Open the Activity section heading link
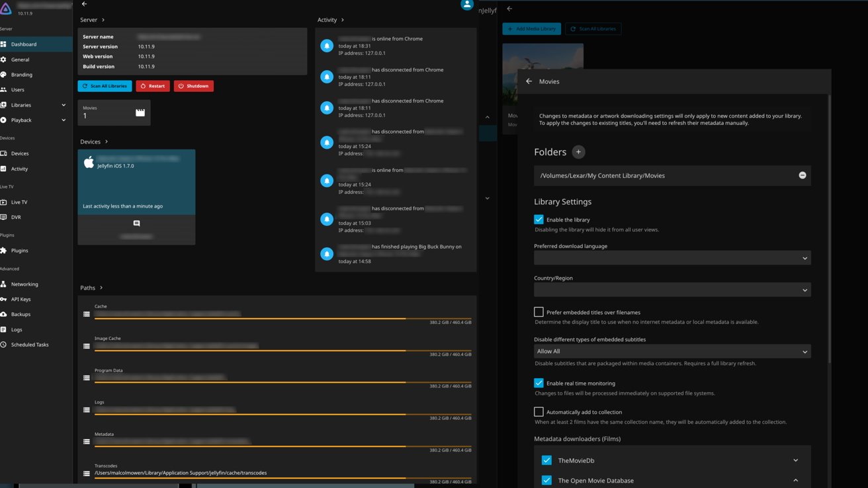This screenshot has height=488, width=868. tap(331, 20)
